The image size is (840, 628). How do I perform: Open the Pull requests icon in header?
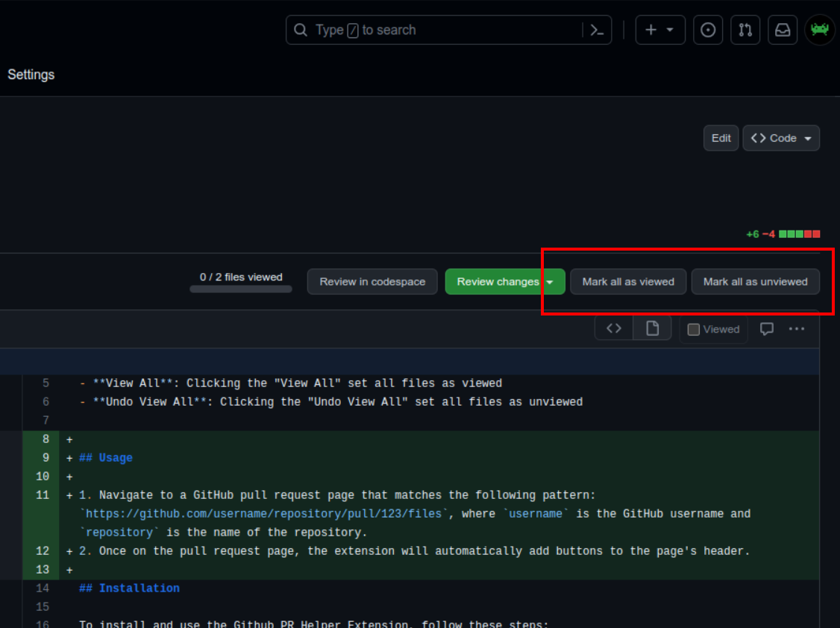(745, 30)
